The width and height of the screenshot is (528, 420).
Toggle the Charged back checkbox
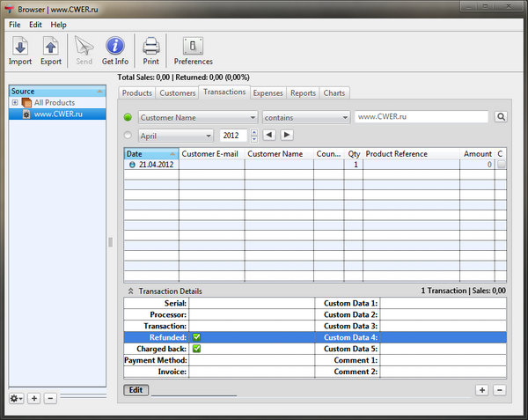197,349
